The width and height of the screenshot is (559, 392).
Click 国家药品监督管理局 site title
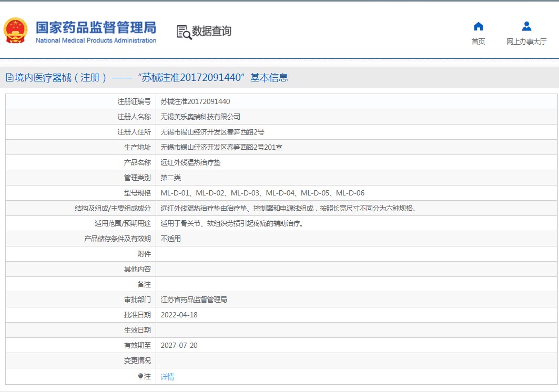pos(96,27)
